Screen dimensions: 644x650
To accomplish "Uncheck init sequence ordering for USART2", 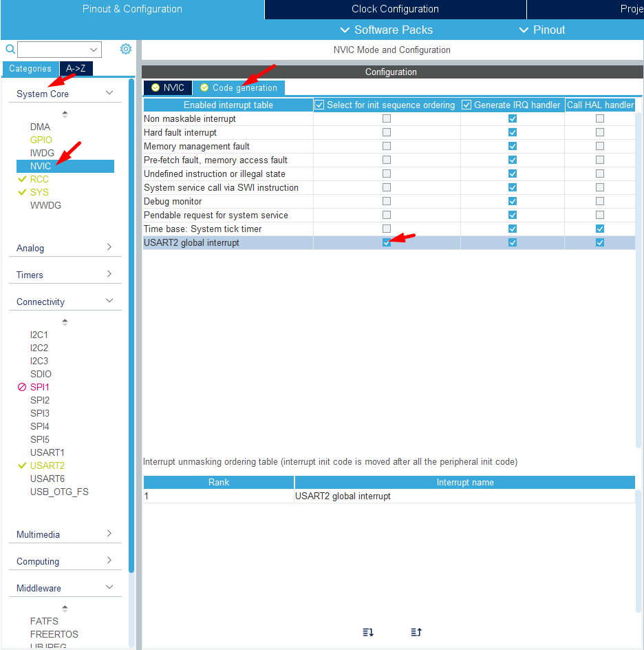I will click(387, 242).
